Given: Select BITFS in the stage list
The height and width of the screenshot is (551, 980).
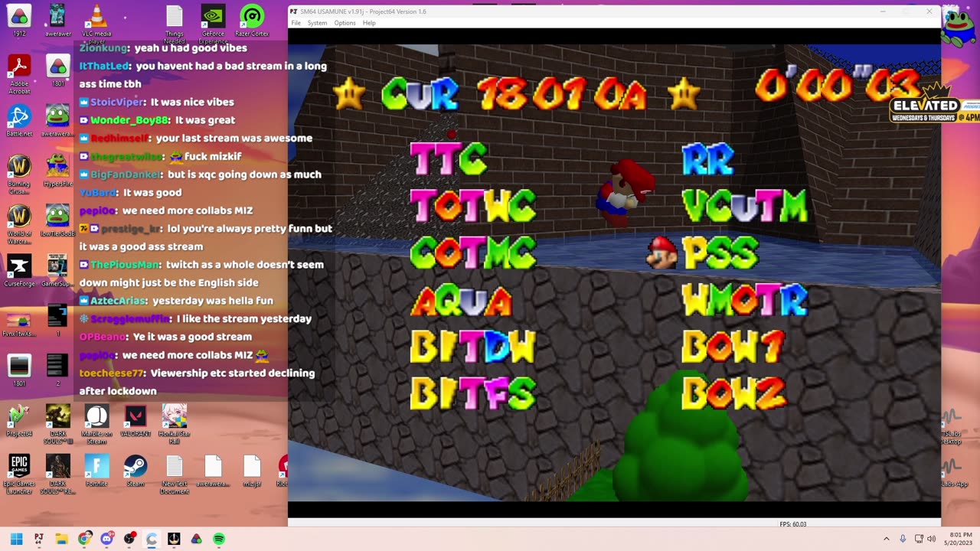Looking at the screenshot, I should coord(472,393).
